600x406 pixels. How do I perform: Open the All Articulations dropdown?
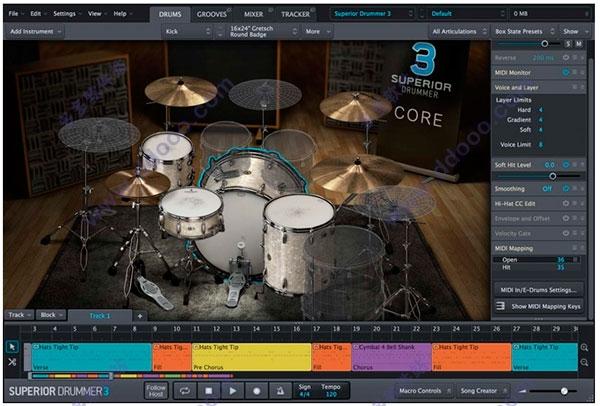pyautogui.click(x=459, y=31)
